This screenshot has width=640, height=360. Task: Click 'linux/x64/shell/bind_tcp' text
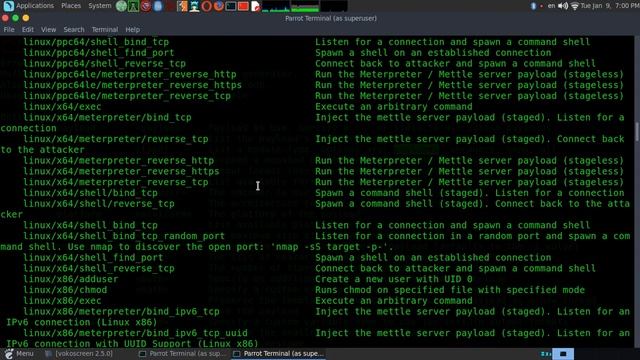[90, 193]
